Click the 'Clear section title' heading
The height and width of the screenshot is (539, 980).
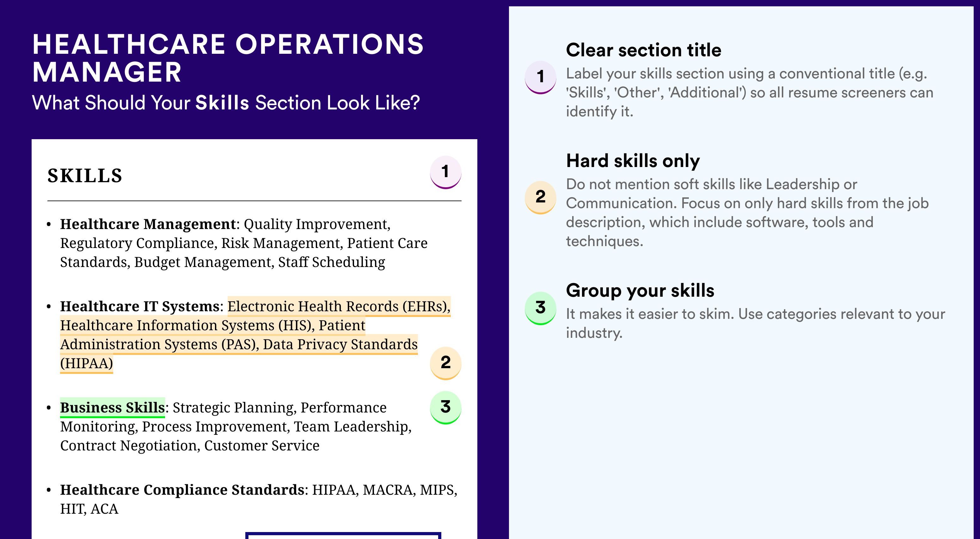643,50
